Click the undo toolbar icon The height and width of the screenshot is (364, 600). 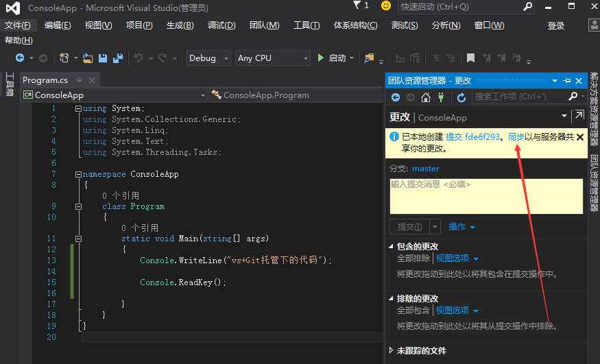coord(138,58)
